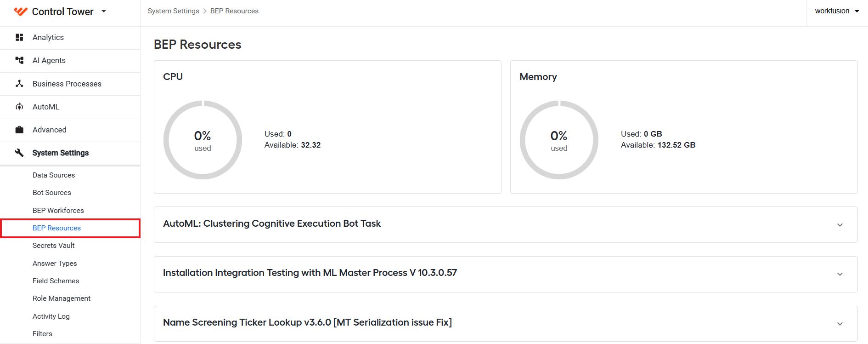Click the Analytics dashboard icon
Image resolution: width=868 pixels, height=344 pixels.
coord(19,37)
